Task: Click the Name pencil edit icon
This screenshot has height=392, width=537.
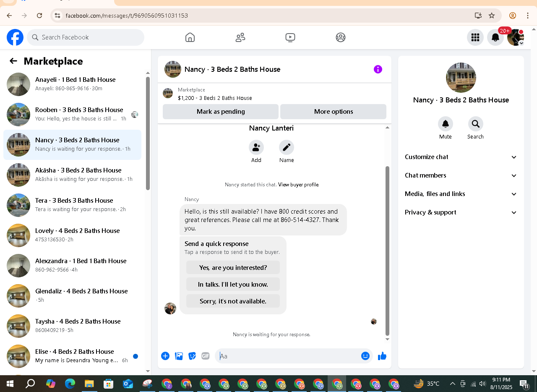Action: tap(287, 147)
